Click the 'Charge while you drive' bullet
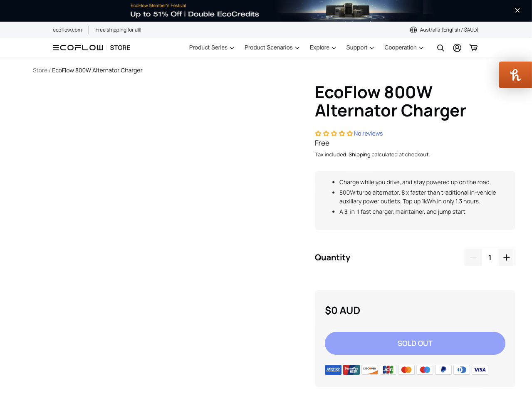The height and width of the screenshot is (408, 532). pos(415,182)
